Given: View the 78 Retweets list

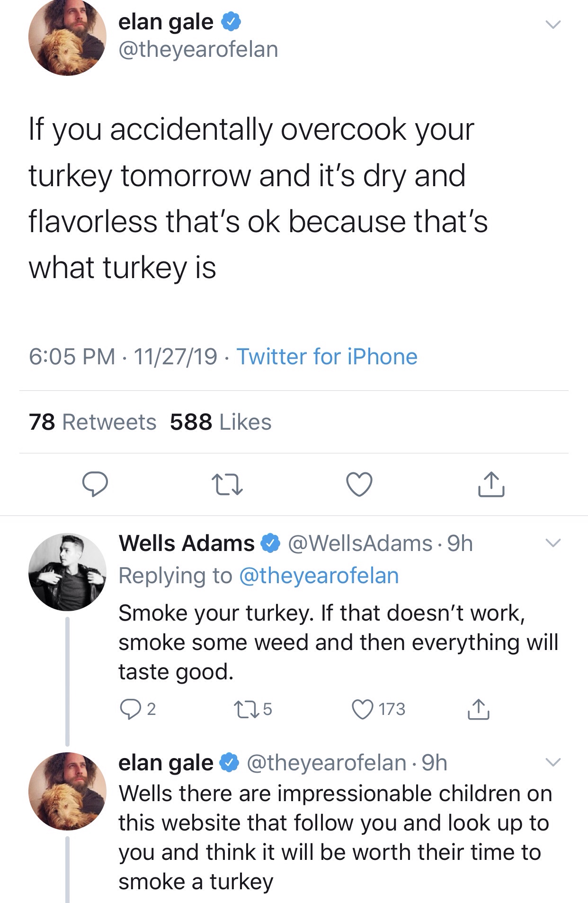Looking at the screenshot, I should (x=92, y=422).
